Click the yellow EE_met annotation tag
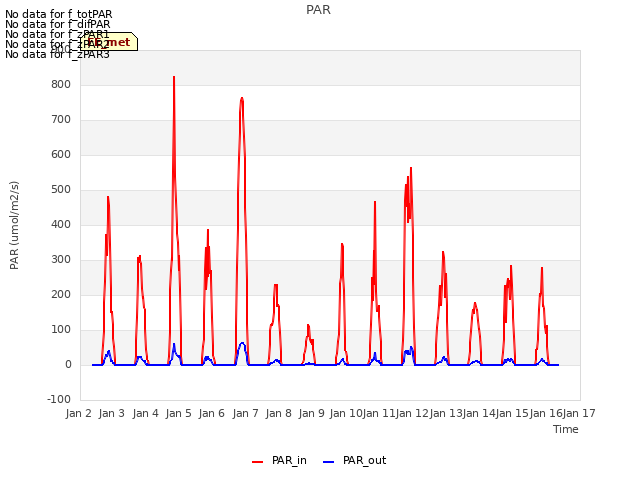 tap(109, 42)
